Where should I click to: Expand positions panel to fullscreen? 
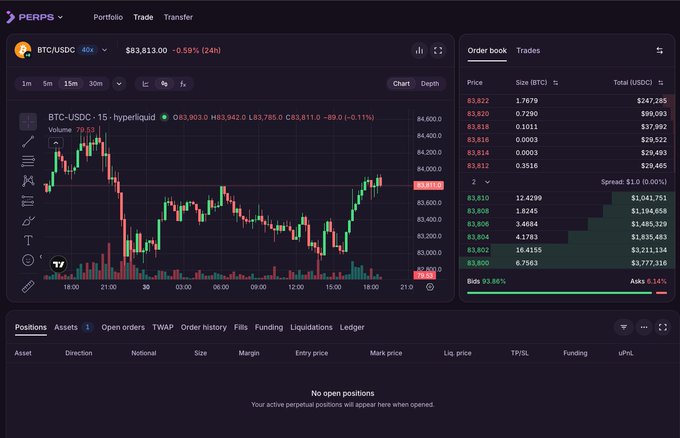(x=663, y=327)
